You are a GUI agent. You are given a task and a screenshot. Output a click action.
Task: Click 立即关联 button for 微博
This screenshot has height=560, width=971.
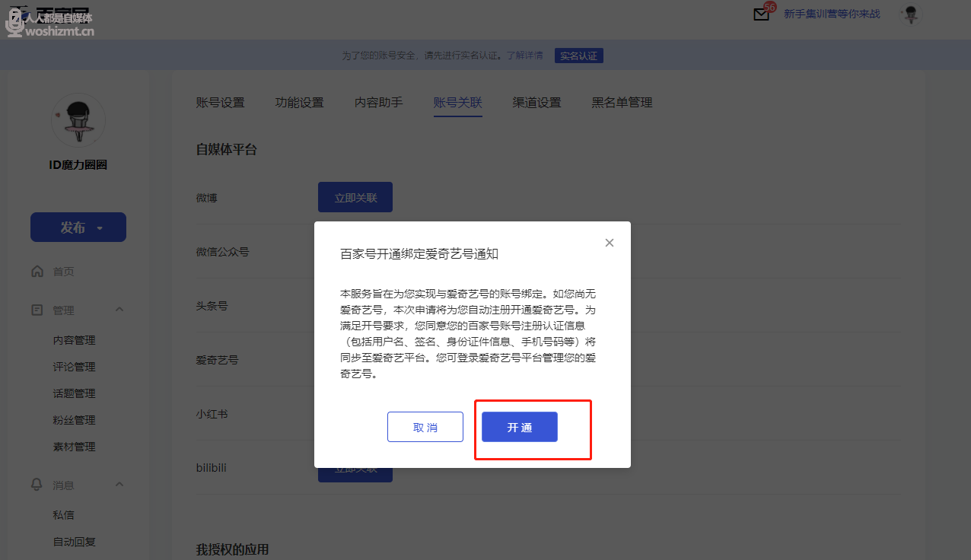tap(355, 198)
